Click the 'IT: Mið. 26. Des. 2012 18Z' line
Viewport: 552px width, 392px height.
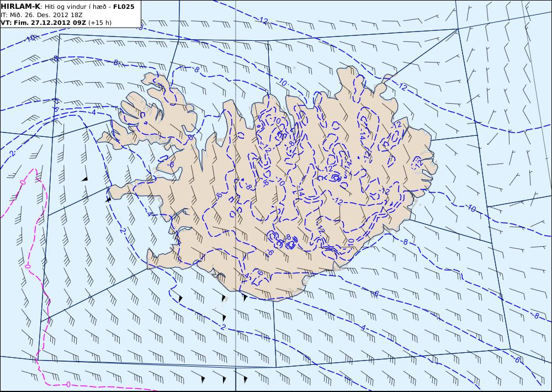point(41,15)
